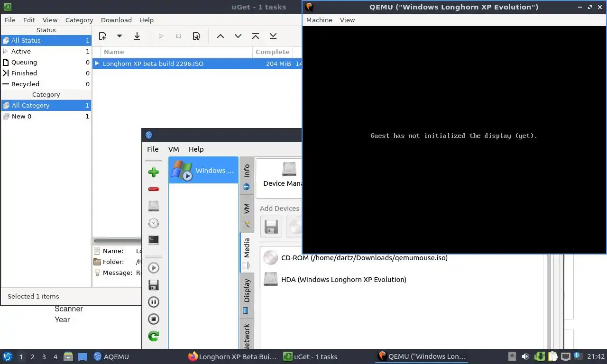This screenshot has width=607, height=364.
Task: Delete VM with red minus icon
Action: (153, 189)
